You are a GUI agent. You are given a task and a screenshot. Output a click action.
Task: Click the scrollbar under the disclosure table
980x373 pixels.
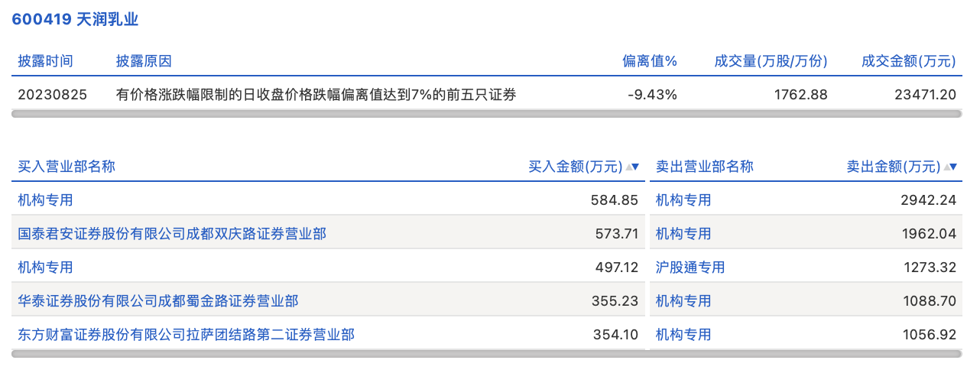tap(487, 114)
